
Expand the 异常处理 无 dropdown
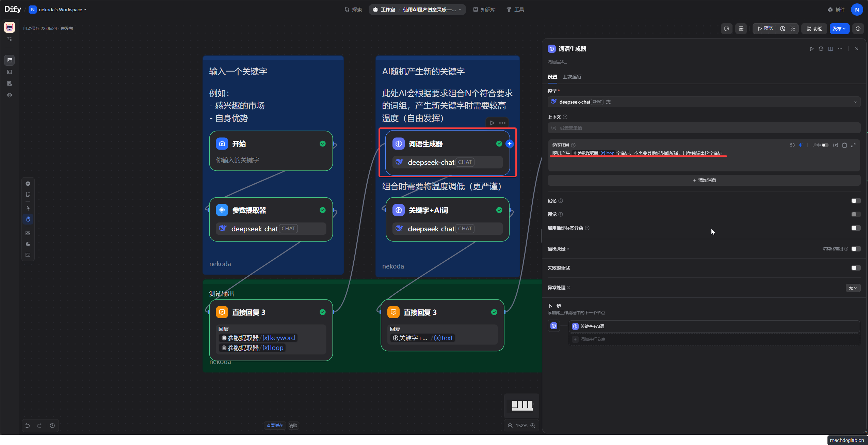click(853, 288)
